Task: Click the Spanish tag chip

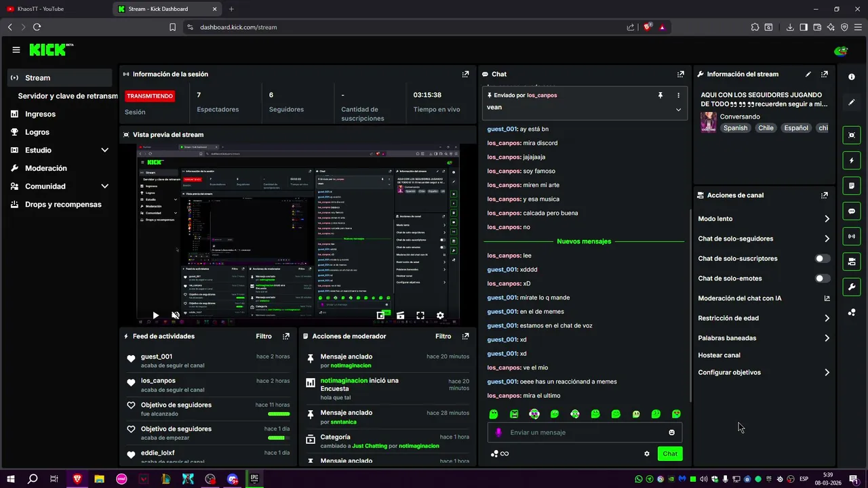Action: tap(735, 128)
